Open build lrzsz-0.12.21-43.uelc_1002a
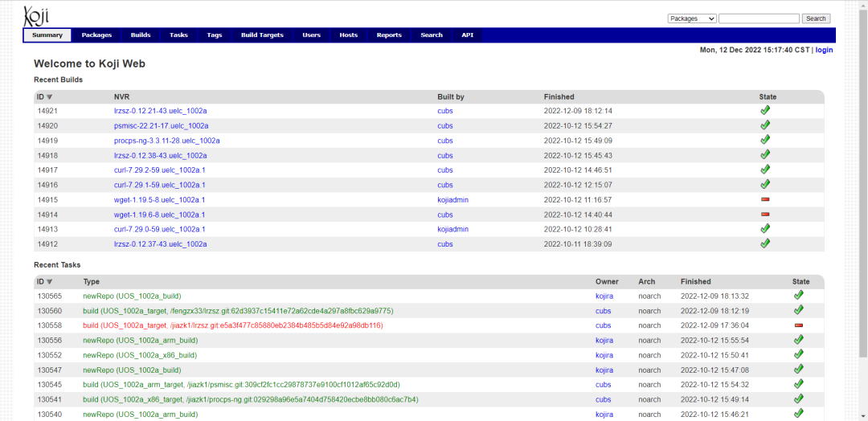868x421 pixels. pos(161,111)
